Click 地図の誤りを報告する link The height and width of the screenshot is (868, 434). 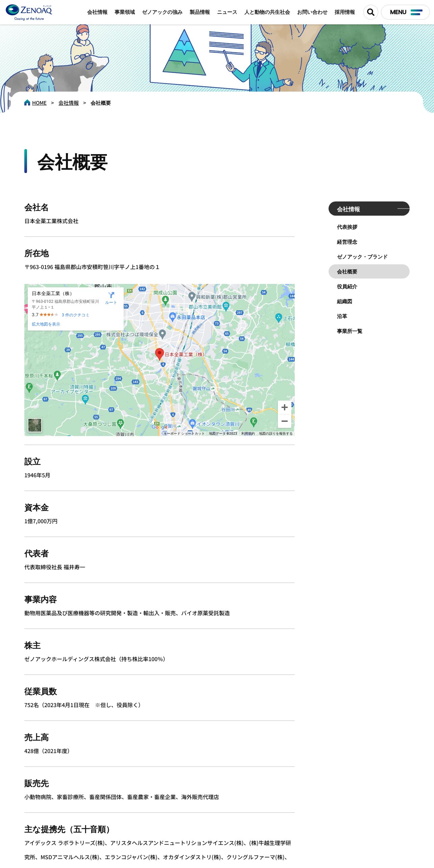(276, 433)
